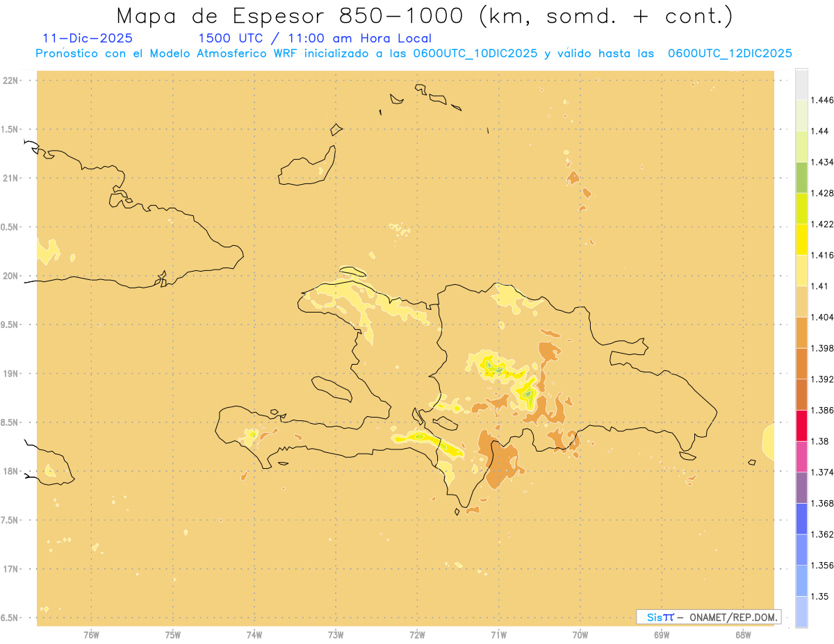Pick the pink legend swatch between 1.374 and 1.38
This screenshot has width=834, height=644.
[801, 456]
